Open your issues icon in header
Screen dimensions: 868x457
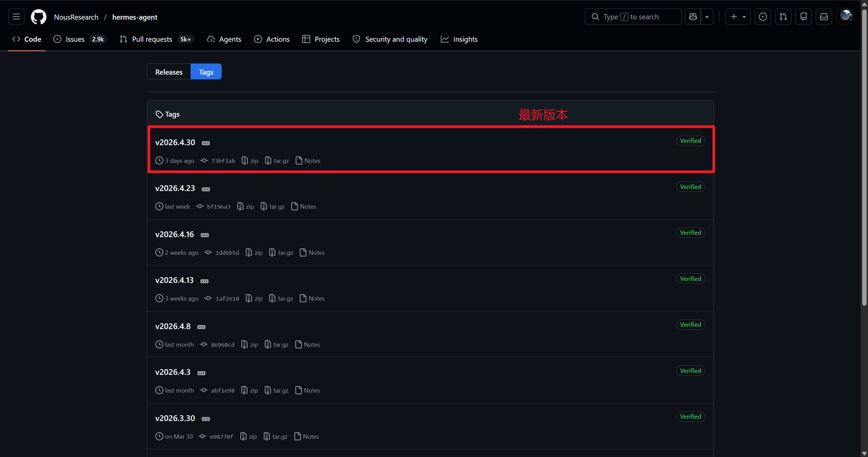(x=763, y=17)
